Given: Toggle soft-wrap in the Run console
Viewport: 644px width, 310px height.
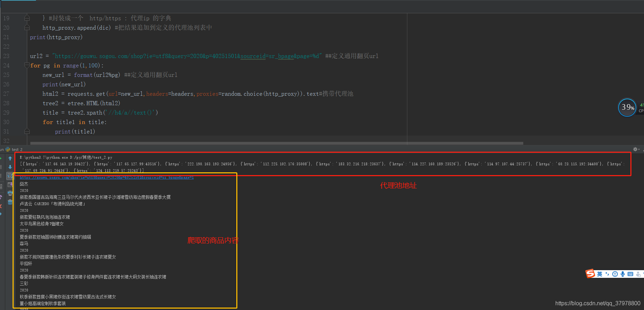Looking at the screenshot, I should click(x=10, y=176).
